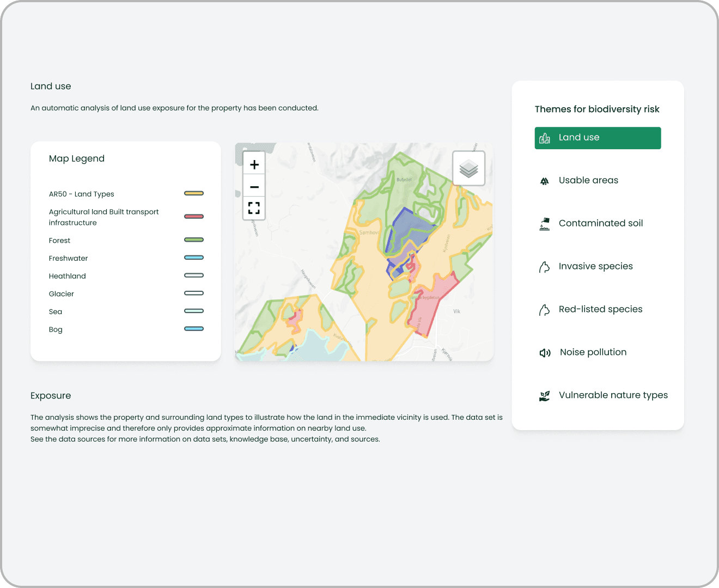Click the 'Agricultural land Built transport infrastructure' label
This screenshot has width=719, height=588.
(x=104, y=217)
